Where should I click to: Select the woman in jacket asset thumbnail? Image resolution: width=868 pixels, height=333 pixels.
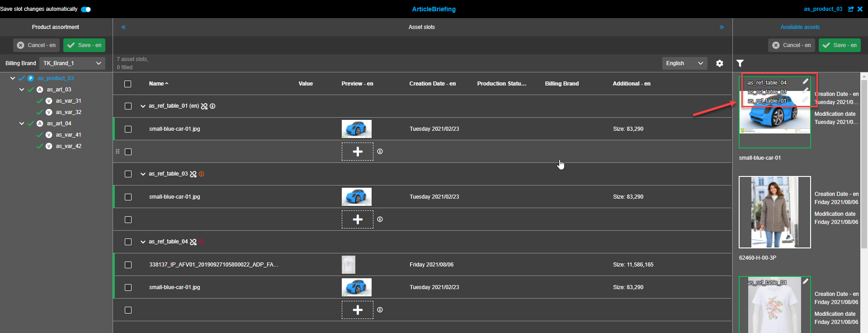pyautogui.click(x=774, y=212)
